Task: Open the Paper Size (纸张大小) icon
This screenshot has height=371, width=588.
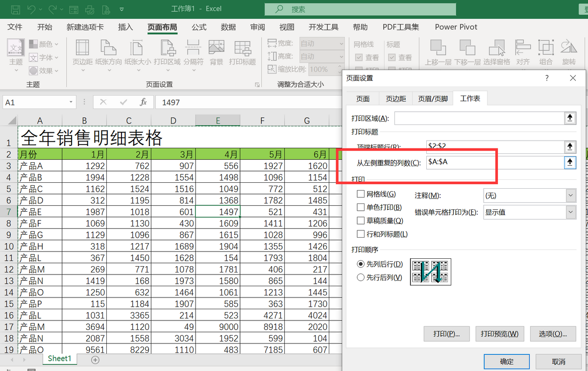Action: click(137, 48)
